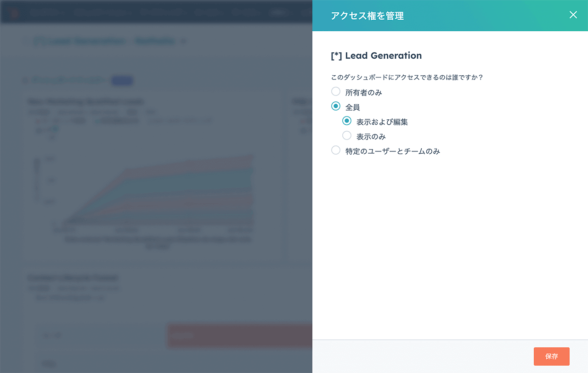Choose the 表示および編集 permission radio
The height and width of the screenshot is (373, 588).
(347, 121)
